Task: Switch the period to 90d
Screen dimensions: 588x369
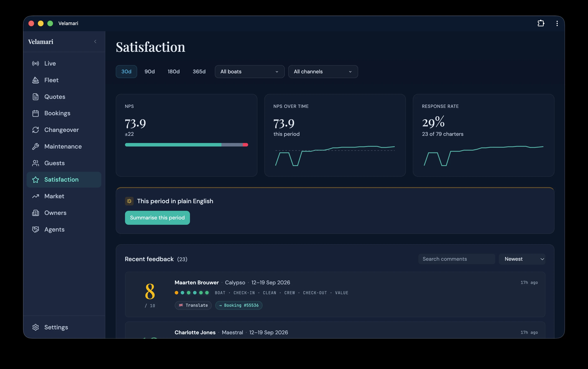Action: pos(149,71)
